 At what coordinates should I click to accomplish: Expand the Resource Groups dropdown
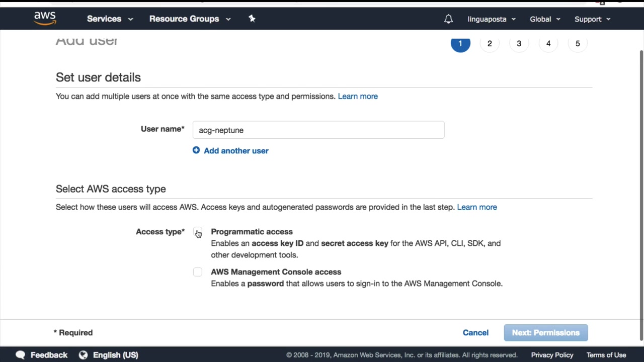[190, 19]
